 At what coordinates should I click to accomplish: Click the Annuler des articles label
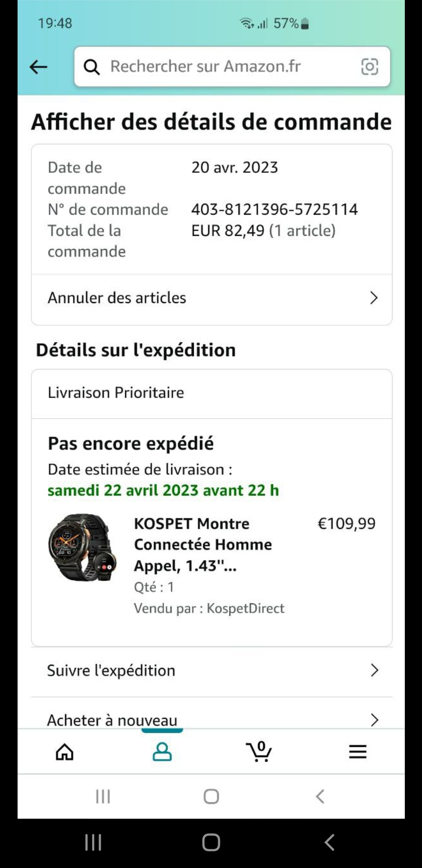click(117, 298)
